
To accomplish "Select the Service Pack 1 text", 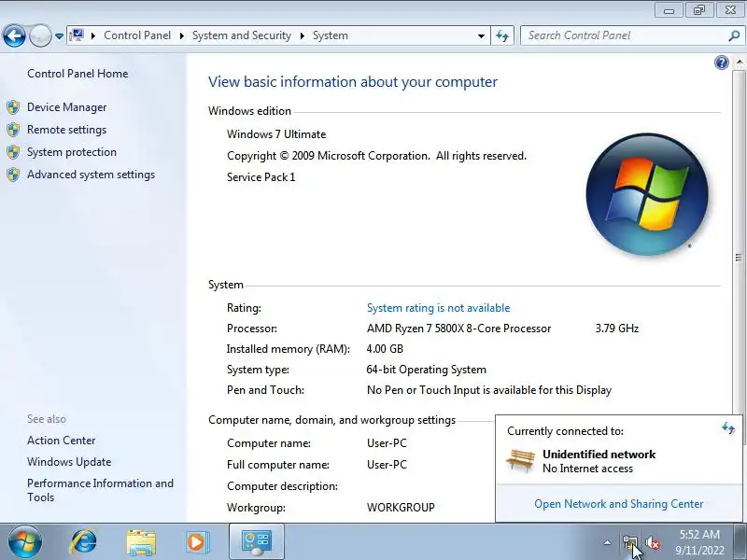I will pyautogui.click(x=261, y=177).
